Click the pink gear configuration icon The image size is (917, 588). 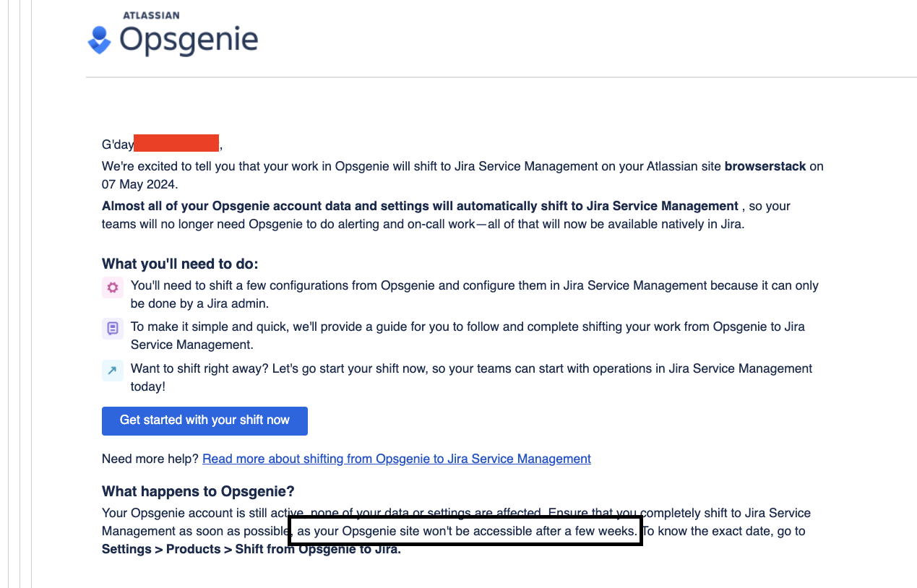pos(112,287)
